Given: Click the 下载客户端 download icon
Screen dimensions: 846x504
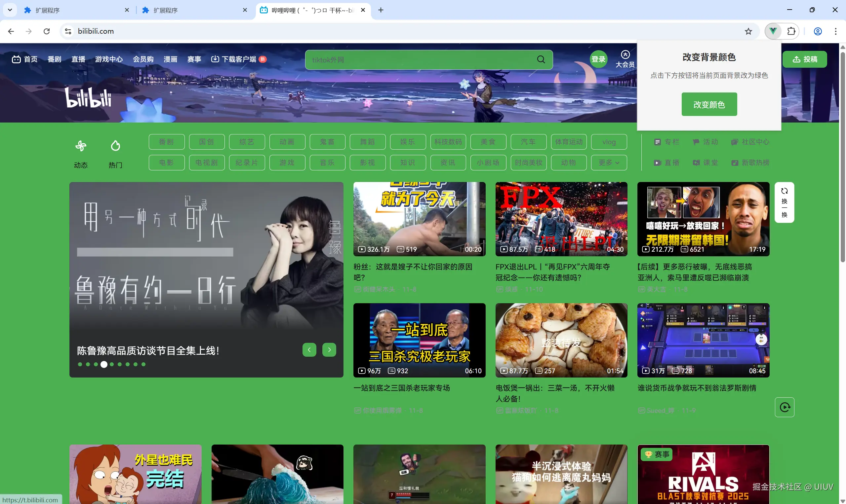Looking at the screenshot, I should (x=215, y=59).
